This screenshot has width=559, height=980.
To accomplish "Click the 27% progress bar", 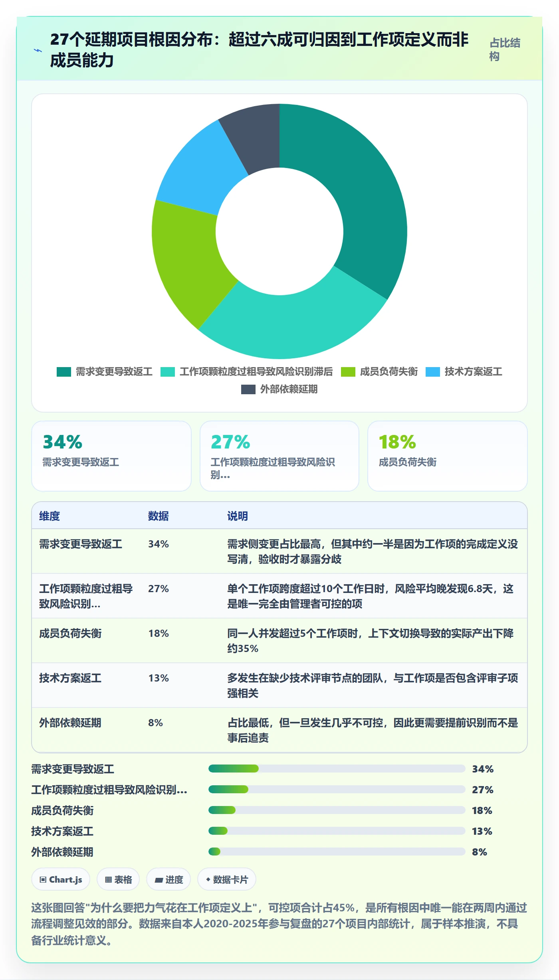I will (337, 789).
